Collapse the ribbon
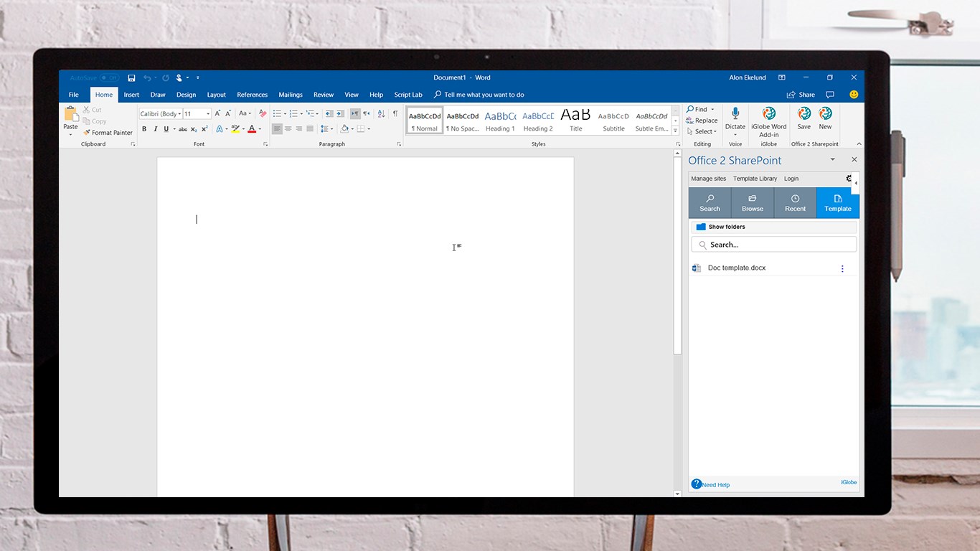The image size is (980, 551). pyautogui.click(x=857, y=144)
